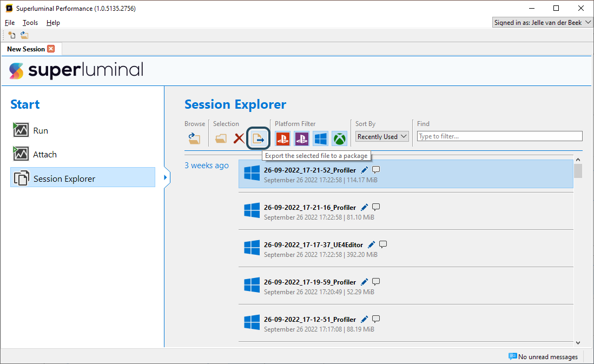Select Run in the Start panel
Screen dimensions: 594x364
coord(41,130)
